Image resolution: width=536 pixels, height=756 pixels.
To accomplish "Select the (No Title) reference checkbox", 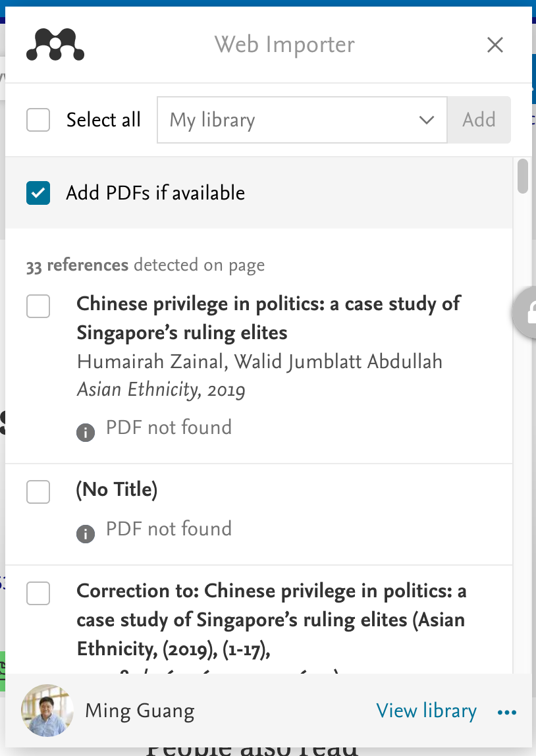I will (38, 492).
